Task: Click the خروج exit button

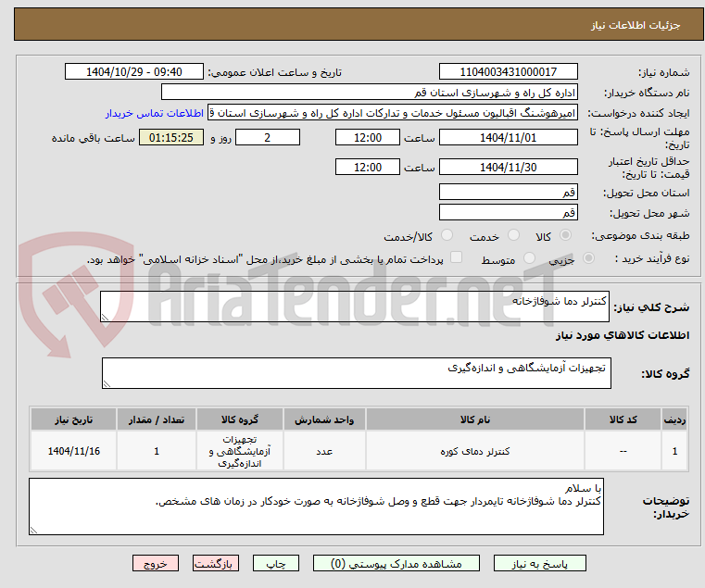Action: click(x=155, y=563)
